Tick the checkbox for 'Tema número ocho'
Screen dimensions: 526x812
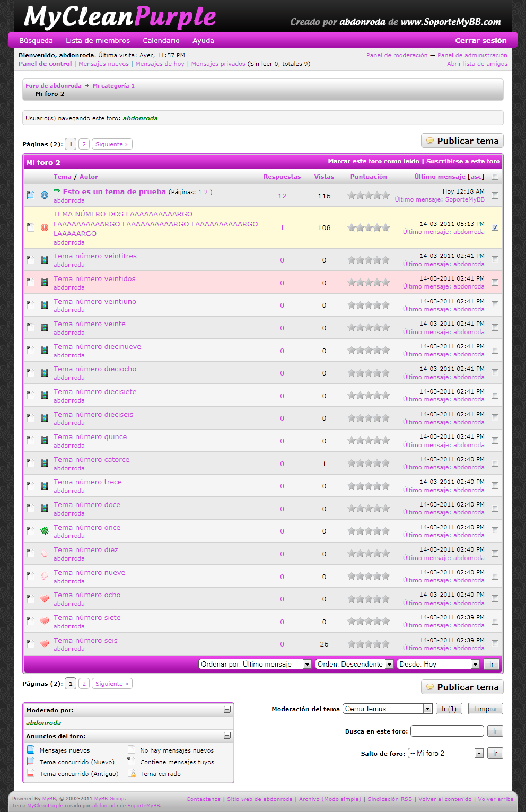point(495,599)
